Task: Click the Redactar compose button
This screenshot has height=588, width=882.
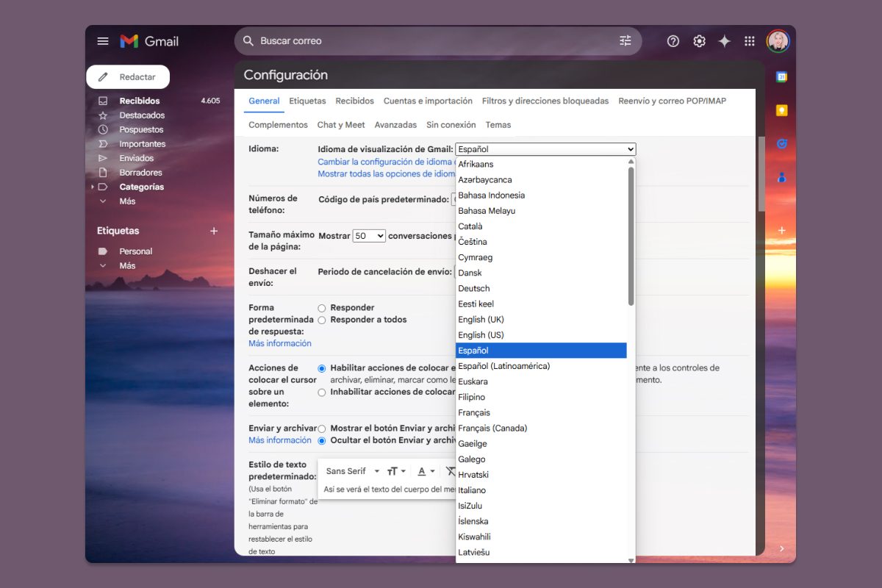Action: 129,76
